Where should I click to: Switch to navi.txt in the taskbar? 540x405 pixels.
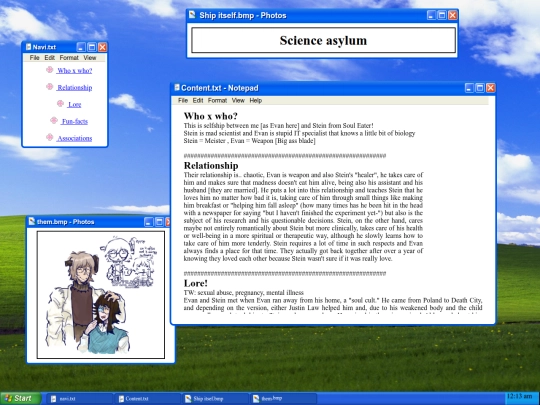(x=80, y=399)
